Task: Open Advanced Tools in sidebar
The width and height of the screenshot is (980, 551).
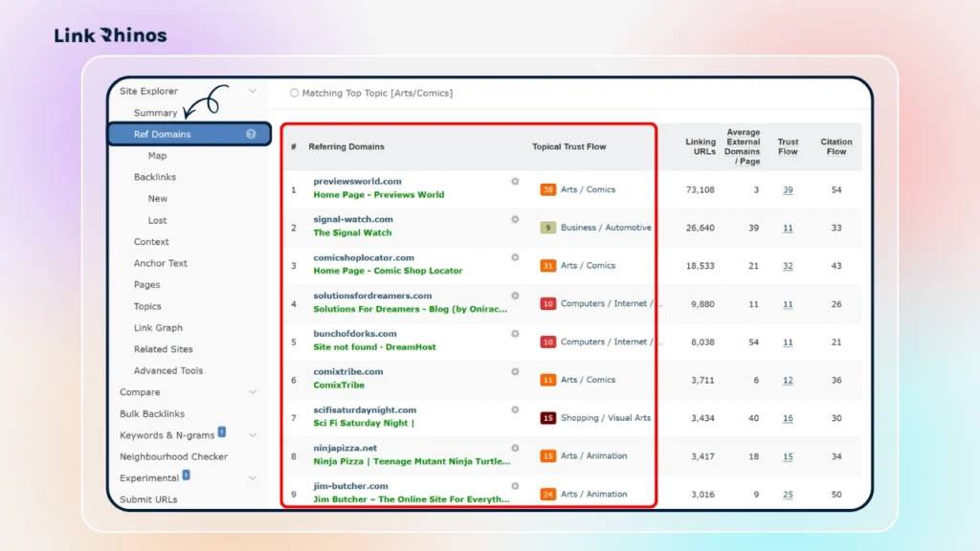Action: (168, 370)
